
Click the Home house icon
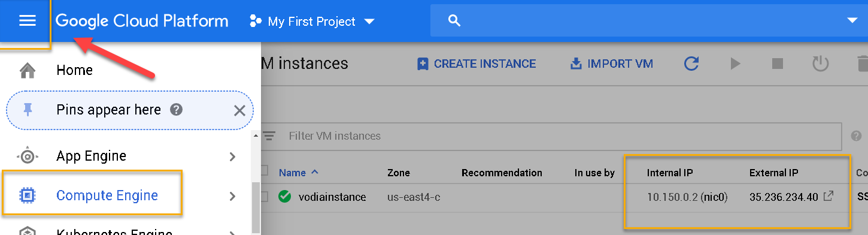coord(28,71)
